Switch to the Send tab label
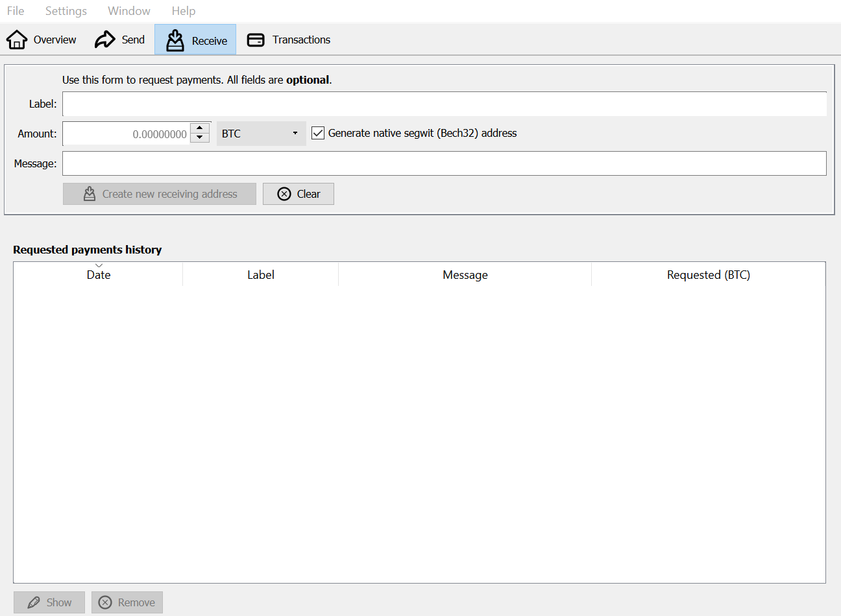This screenshot has width=841, height=616. tap(133, 40)
